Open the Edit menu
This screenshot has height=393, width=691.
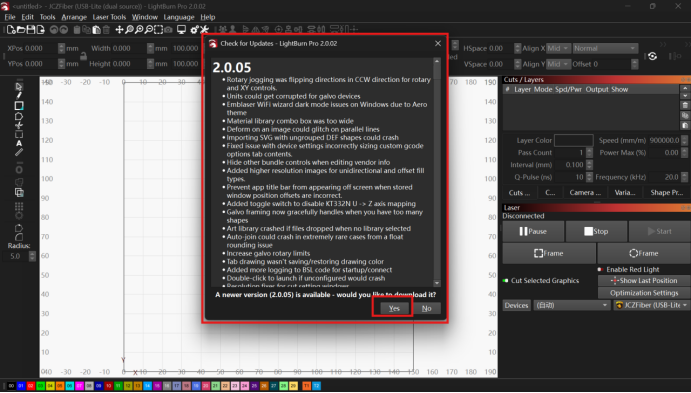tap(27, 17)
